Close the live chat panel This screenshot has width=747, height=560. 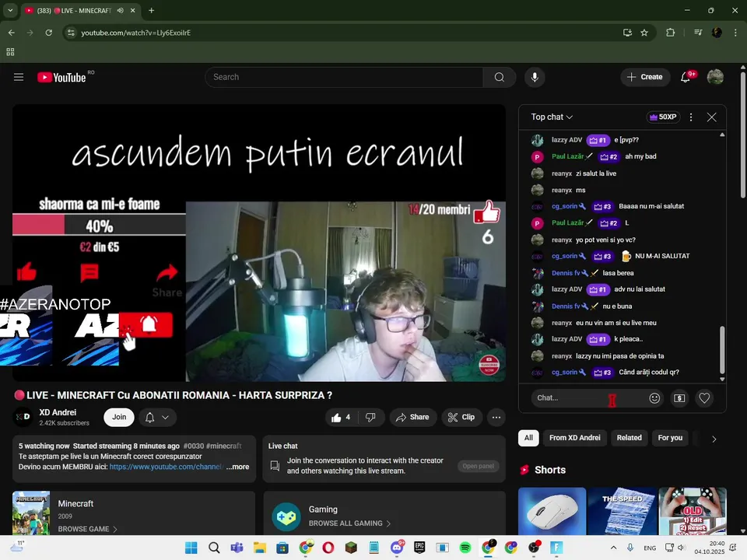pyautogui.click(x=711, y=117)
